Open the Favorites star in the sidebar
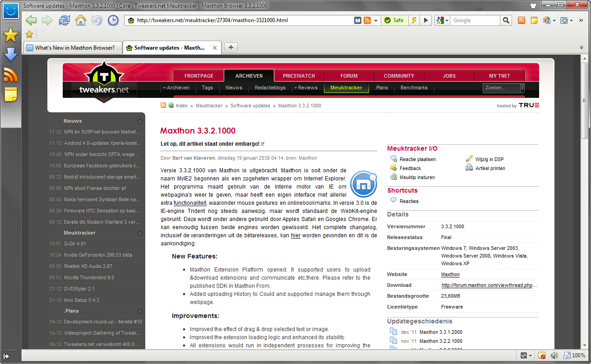Screen dimensions: 591x364 pyautogui.click(x=10, y=35)
